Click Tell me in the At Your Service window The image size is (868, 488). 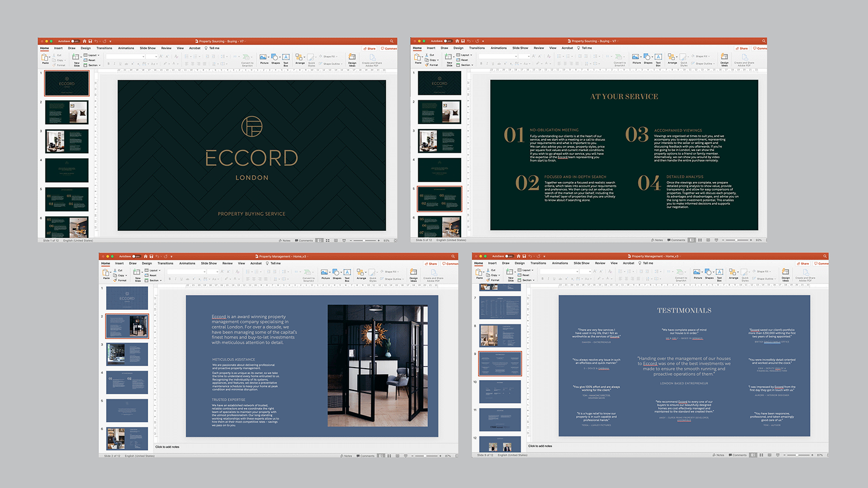click(585, 48)
